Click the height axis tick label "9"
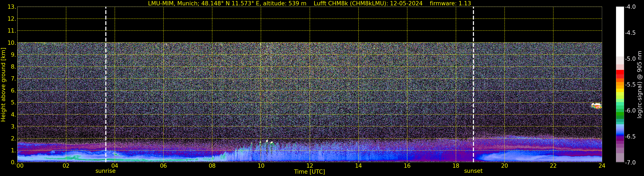Image resolution: width=644 pixels, height=176 pixels. [13, 55]
